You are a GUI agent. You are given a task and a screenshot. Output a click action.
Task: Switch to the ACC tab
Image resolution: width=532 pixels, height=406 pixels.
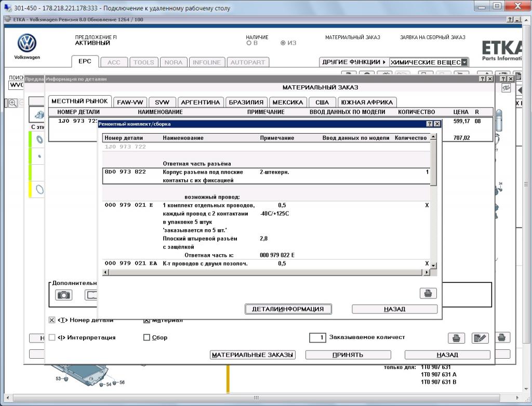(114, 62)
